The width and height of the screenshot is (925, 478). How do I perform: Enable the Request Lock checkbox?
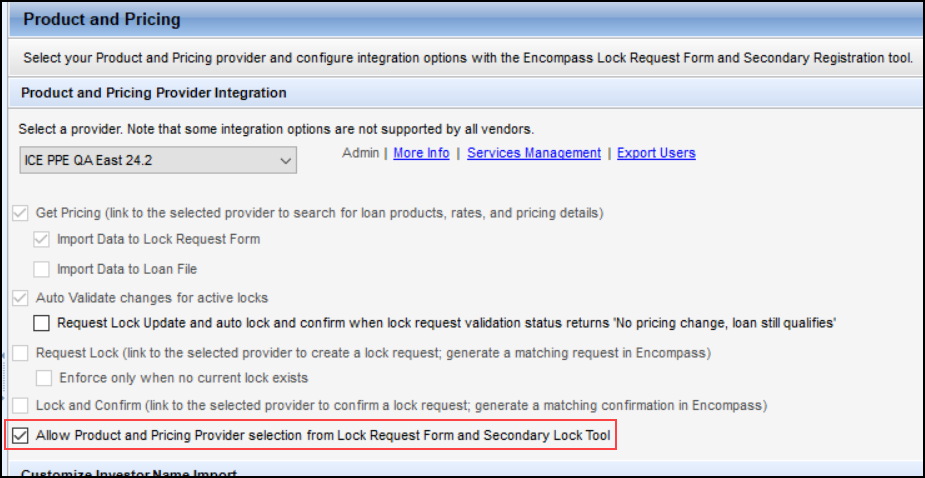(21, 353)
